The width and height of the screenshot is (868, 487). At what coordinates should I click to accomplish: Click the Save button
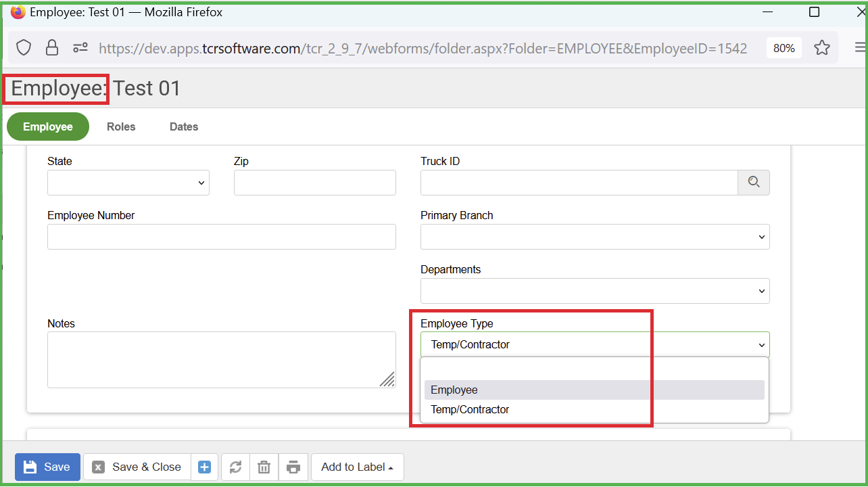pos(47,467)
